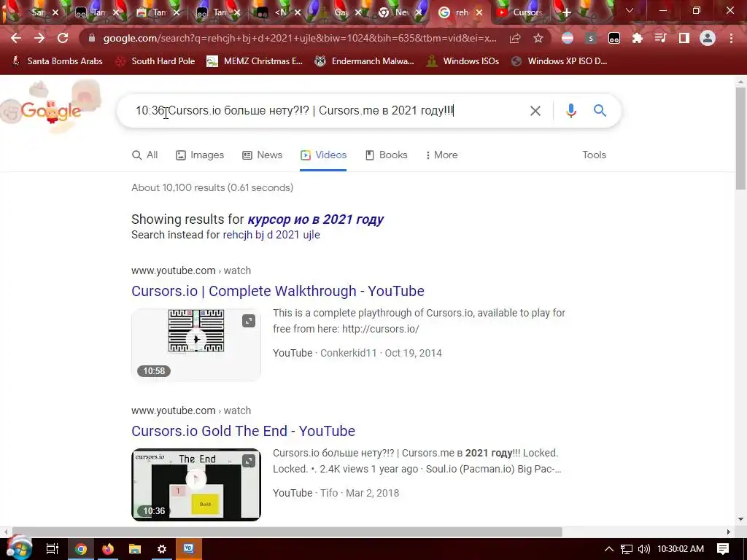This screenshot has height=560, width=747.
Task: Search instead for rehcjh bj d 2021 ujle
Action: (x=271, y=235)
